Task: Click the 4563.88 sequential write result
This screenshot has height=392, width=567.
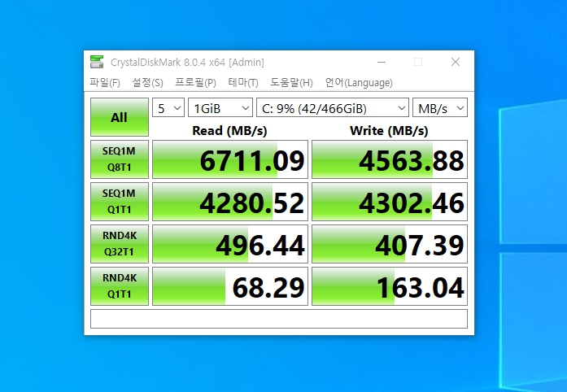Action: (x=390, y=159)
